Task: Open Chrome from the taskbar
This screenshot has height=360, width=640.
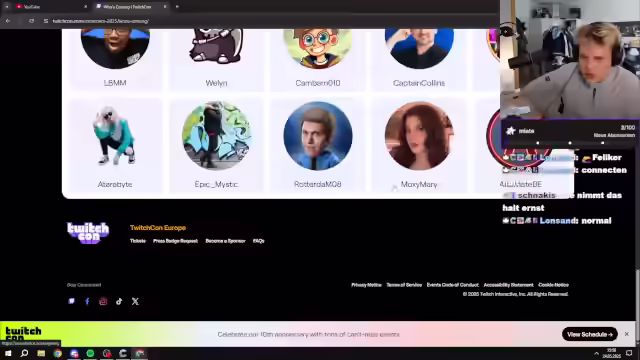Action: pyautogui.click(x=58, y=353)
